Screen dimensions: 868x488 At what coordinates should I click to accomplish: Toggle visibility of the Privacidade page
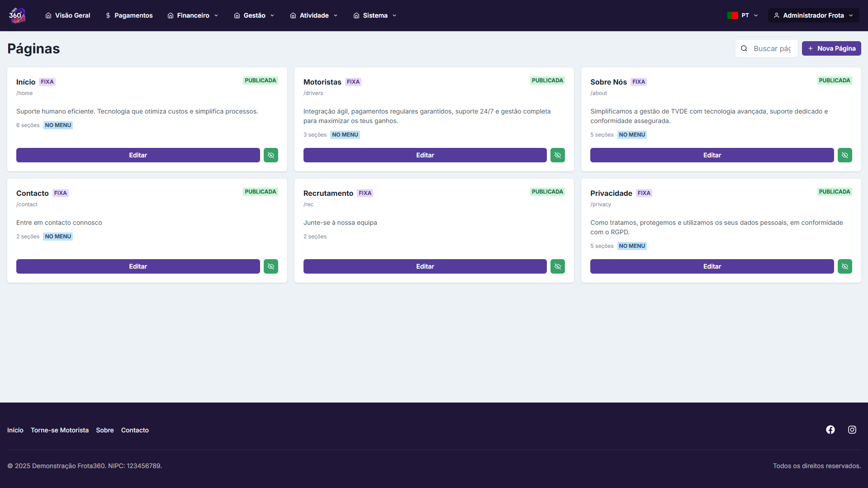click(x=844, y=266)
